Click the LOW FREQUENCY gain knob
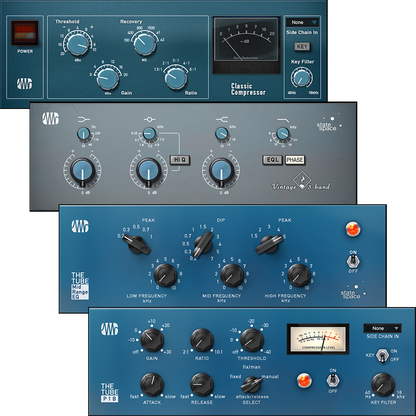Viewport: 416px width, 416px height. [x=165, y=275]
